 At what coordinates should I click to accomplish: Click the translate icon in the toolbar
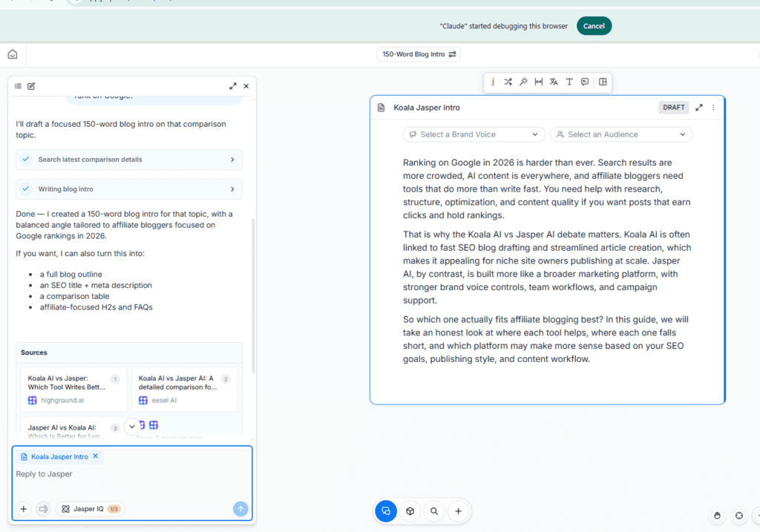[554, 82]
